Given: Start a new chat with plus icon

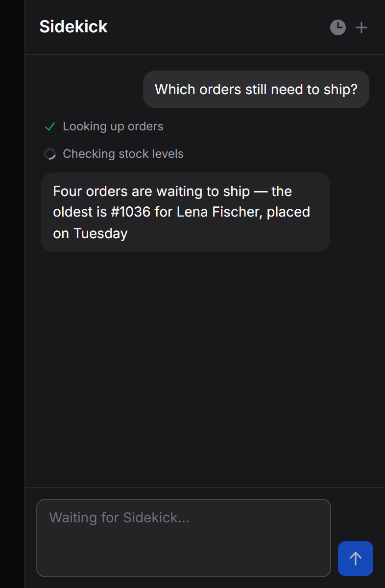Looking at the screenshot, I should coord(361,27).
